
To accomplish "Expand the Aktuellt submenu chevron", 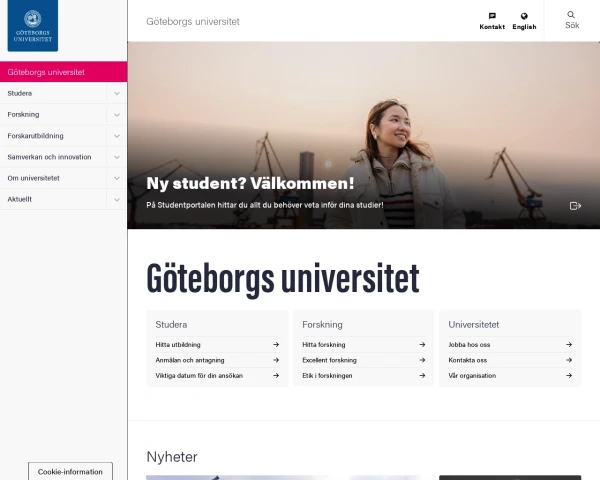I will pos(117,199).
